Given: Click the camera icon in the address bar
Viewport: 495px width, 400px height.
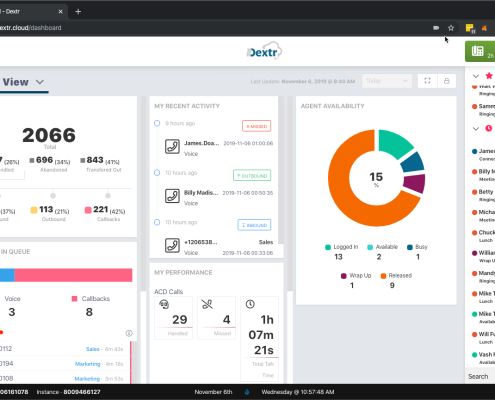Looking at the screenshot, I should (x=436, y=28).
